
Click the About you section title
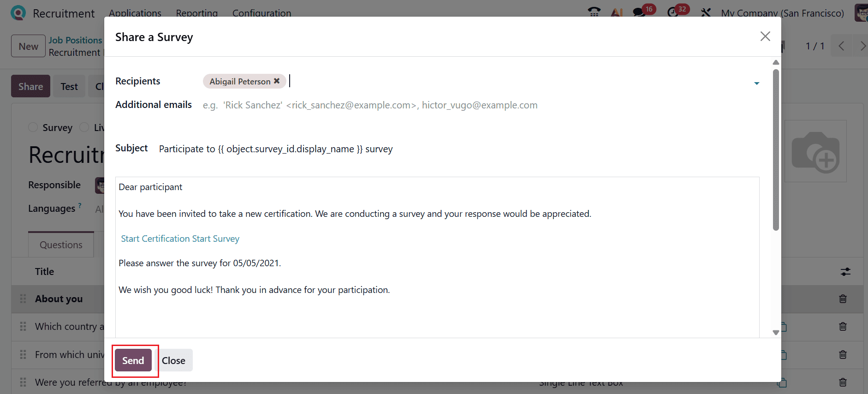[59, 299]
